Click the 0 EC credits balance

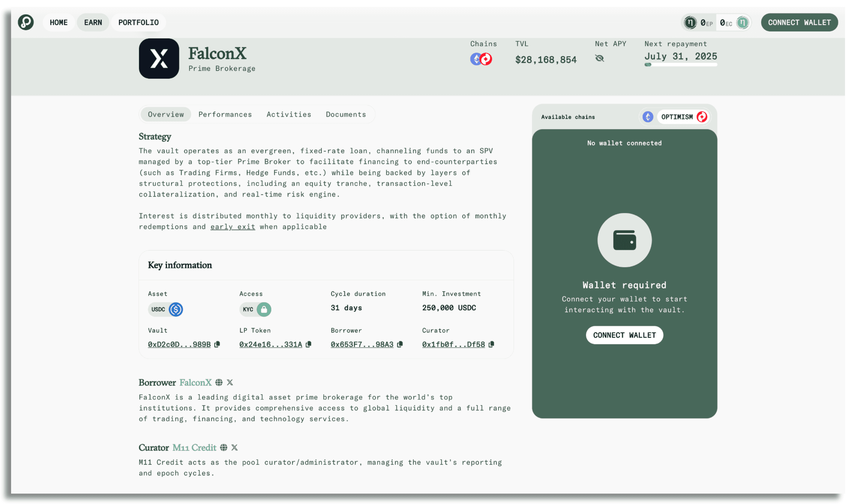726,23
